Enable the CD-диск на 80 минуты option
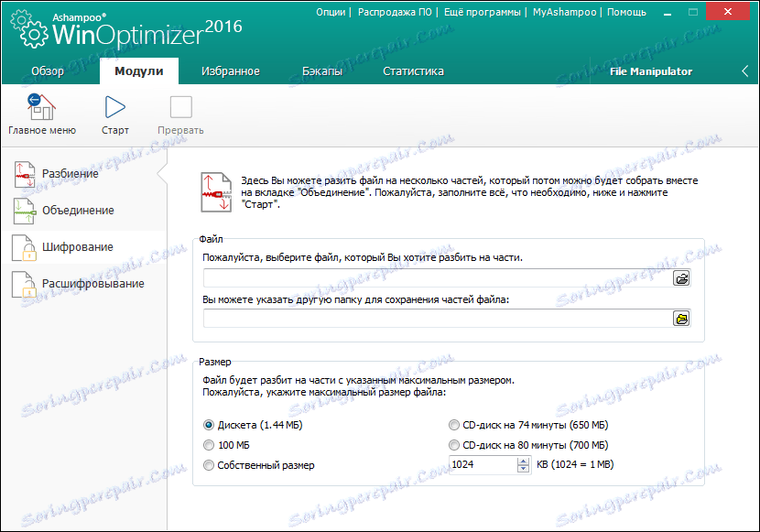 tap(454, 445)
